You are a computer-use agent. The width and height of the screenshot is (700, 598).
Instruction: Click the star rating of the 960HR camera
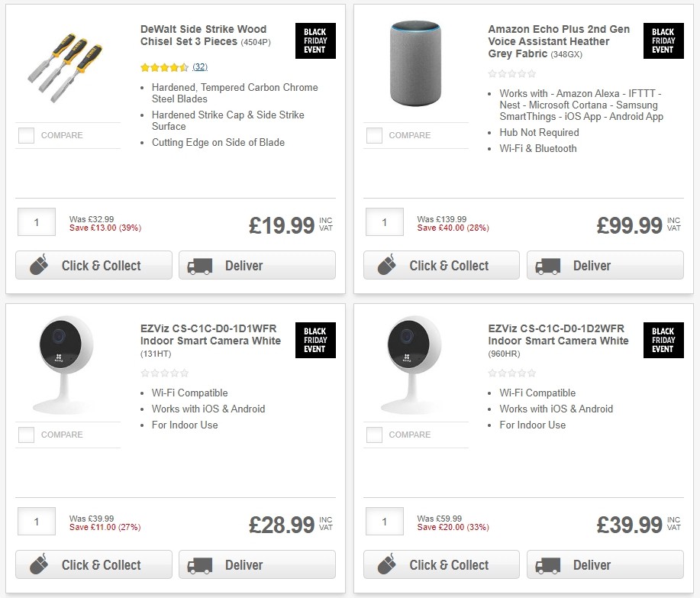click(x=512, y=373)
